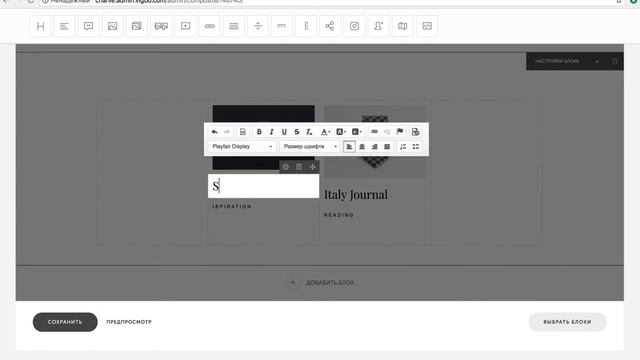Add a text paragraph block
Screen dimensions: 640x360
click(64, 26)
